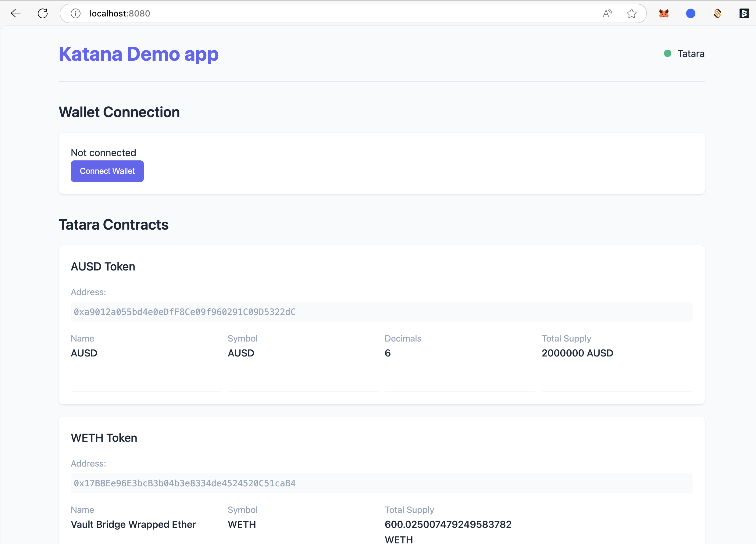
Task: Click the blue circle wallet extension icon
Action: point(690,13)
